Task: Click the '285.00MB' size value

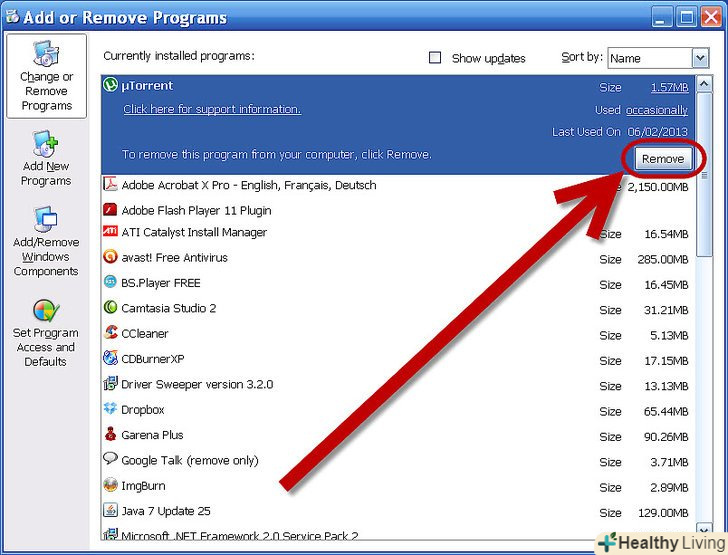Action: [663, 259]
